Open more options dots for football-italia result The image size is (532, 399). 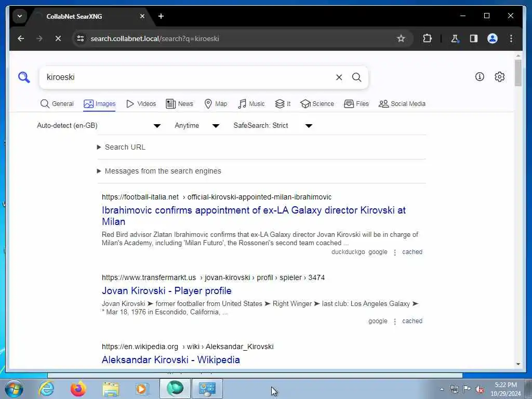(395, 252)
